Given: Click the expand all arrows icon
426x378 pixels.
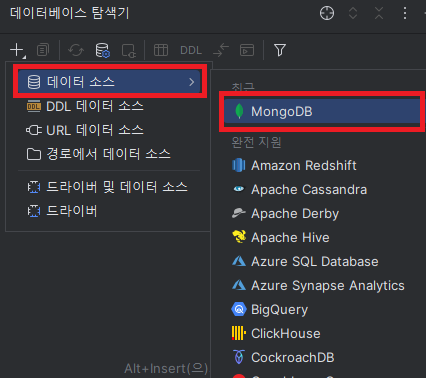Looking at the screenshot, I should [353, 13].
